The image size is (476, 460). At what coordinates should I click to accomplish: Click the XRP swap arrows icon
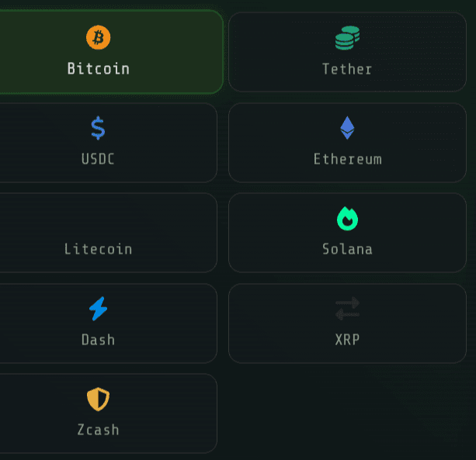[x=347, y=309]
